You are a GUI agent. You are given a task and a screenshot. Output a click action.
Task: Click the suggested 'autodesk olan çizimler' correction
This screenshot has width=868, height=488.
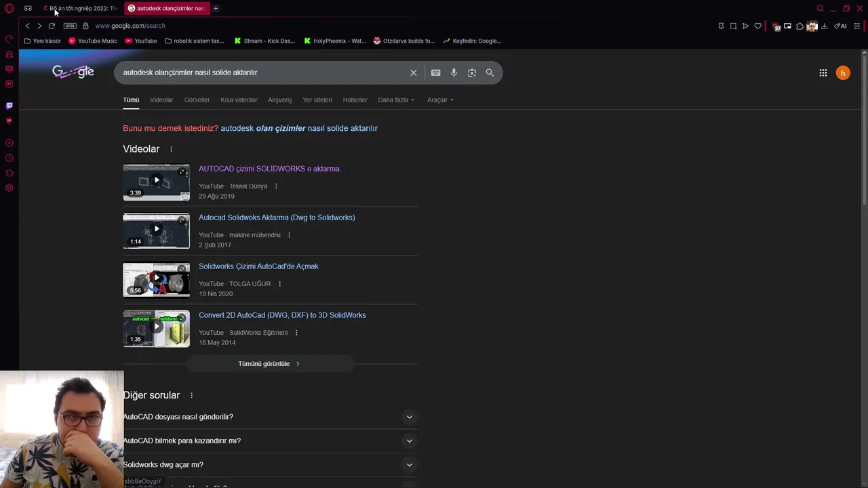click(299, 128)
